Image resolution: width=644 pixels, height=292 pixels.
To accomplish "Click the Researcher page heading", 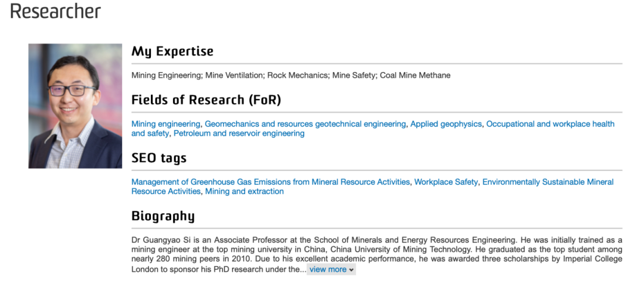I will click(55, 11).
